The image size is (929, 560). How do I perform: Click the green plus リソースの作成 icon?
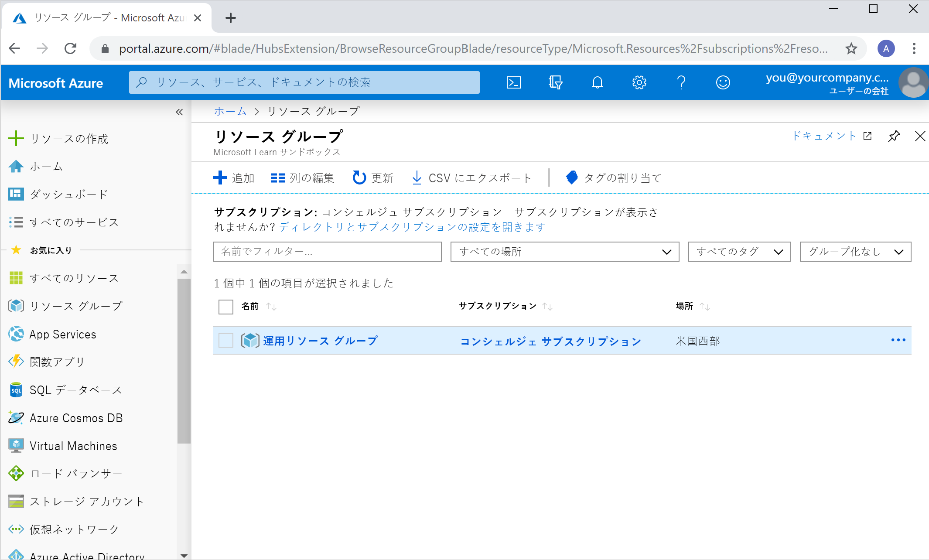16,138
